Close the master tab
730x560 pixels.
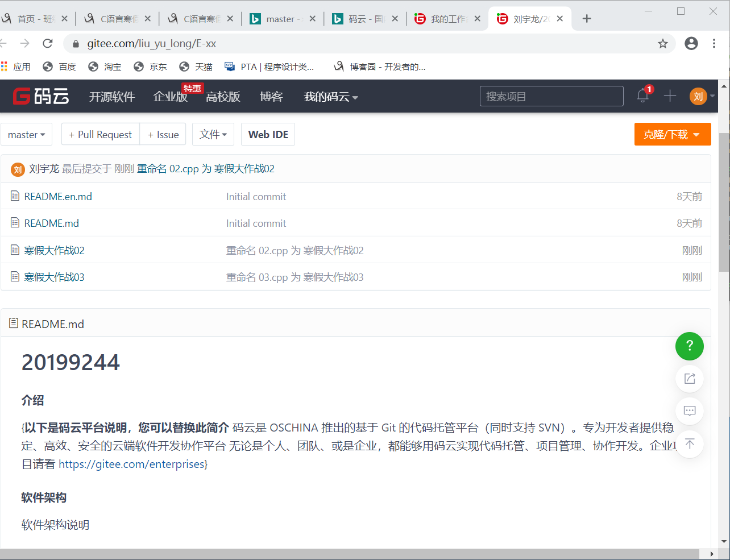(312, 19)
